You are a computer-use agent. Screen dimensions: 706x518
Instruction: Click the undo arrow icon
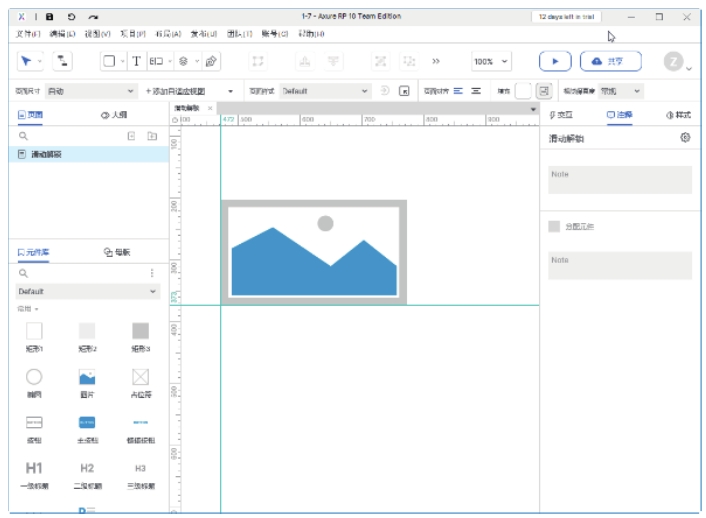pos(71,17)
